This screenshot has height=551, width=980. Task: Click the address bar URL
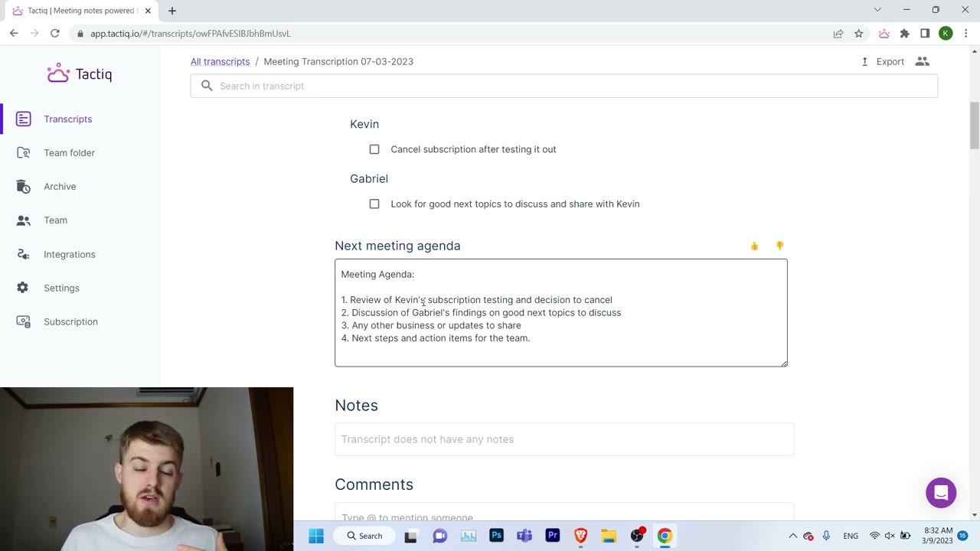coord(190,34)
